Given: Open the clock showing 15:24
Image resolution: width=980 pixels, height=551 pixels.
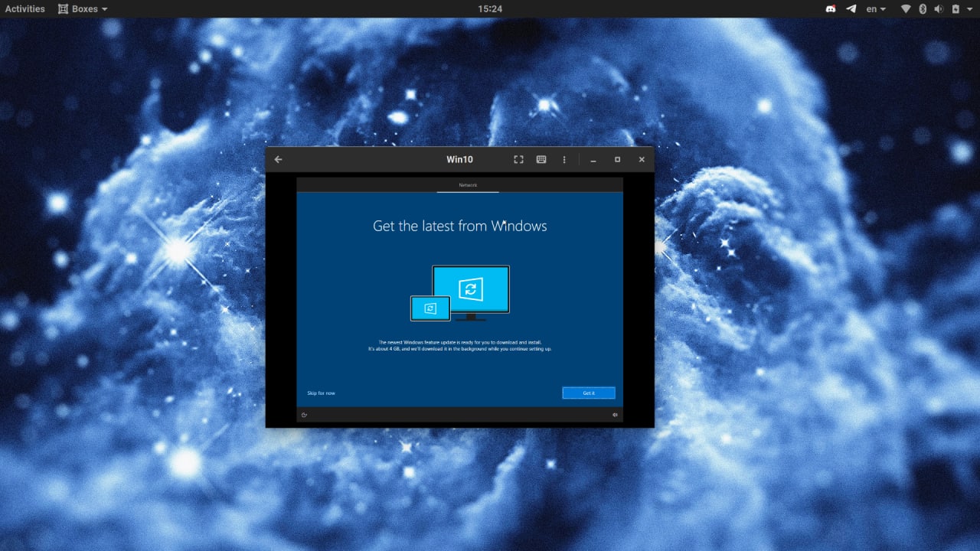Looking at the screenshot, I should point(490,9).
